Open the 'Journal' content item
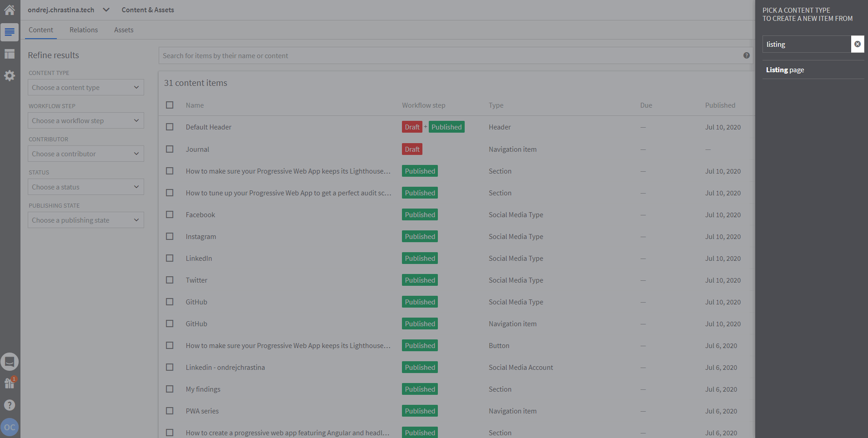 coord(197,149)
